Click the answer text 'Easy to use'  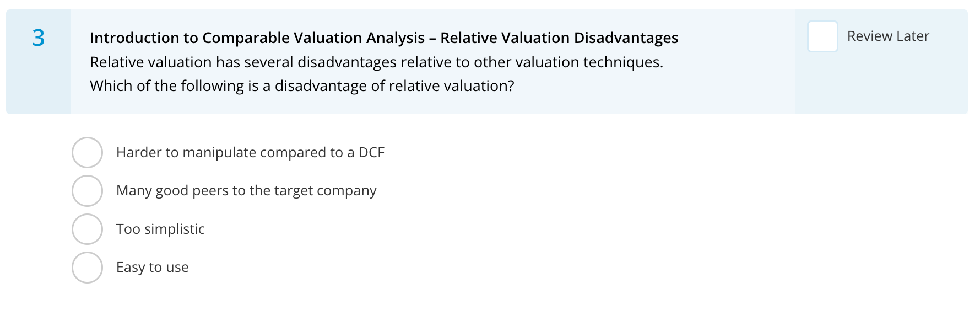coord(152,267)
